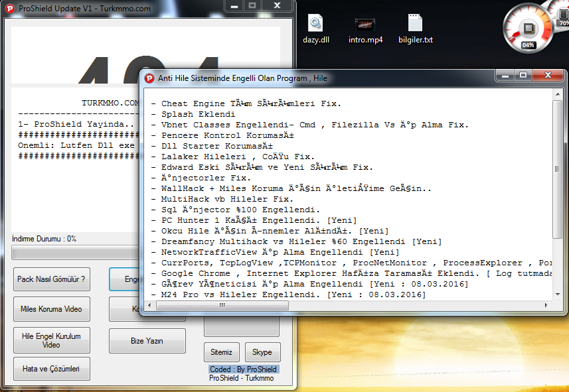
Task: Click scroll down arrow in Anti Hile list
Action: (x=558, y=294)
